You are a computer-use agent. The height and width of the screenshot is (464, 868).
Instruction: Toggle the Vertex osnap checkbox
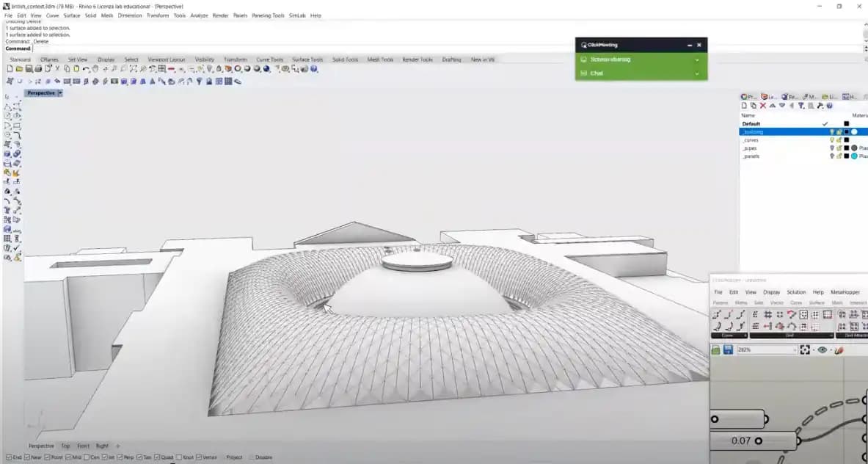tap(199, 457)
